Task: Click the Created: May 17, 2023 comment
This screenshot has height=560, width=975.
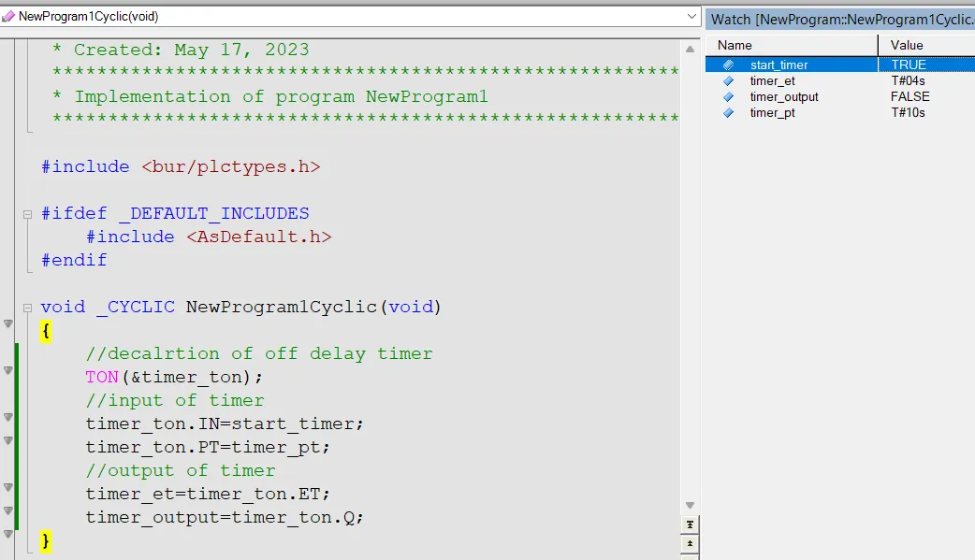Action: pyautogui.click(x=181, y=50)
